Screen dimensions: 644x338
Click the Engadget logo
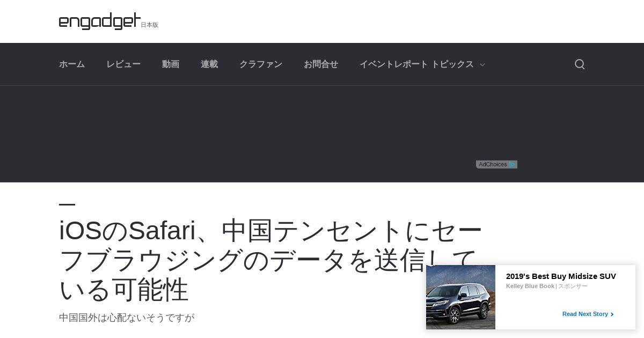point(100,21)
